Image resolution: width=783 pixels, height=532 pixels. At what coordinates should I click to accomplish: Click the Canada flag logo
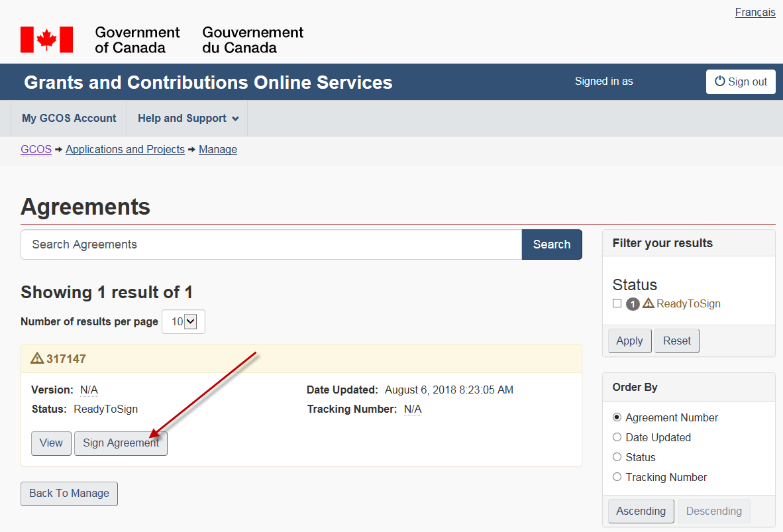point(46,40)
